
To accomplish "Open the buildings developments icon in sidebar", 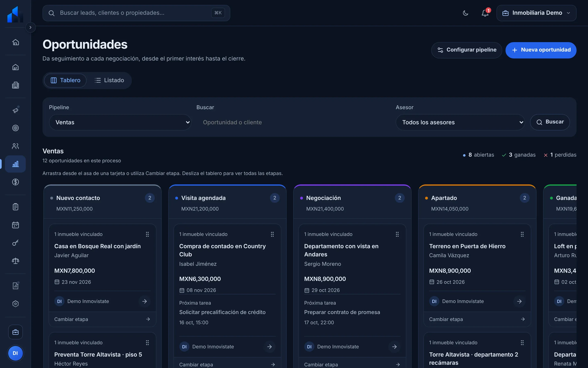I will pyautogui.click(x=16, y=85).
